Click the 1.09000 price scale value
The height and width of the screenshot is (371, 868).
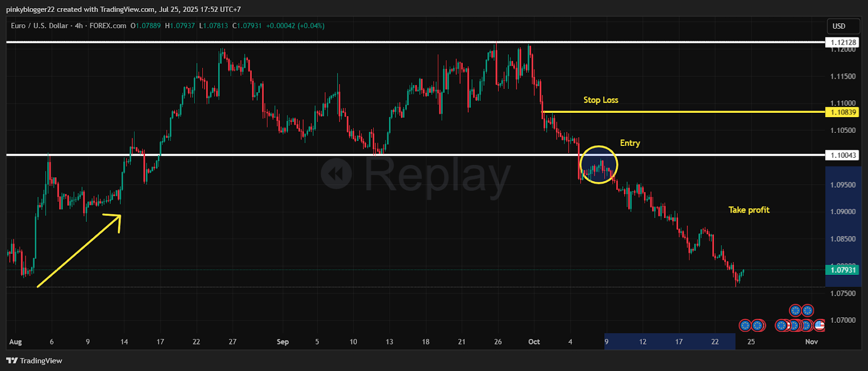(x=843, y=212)
